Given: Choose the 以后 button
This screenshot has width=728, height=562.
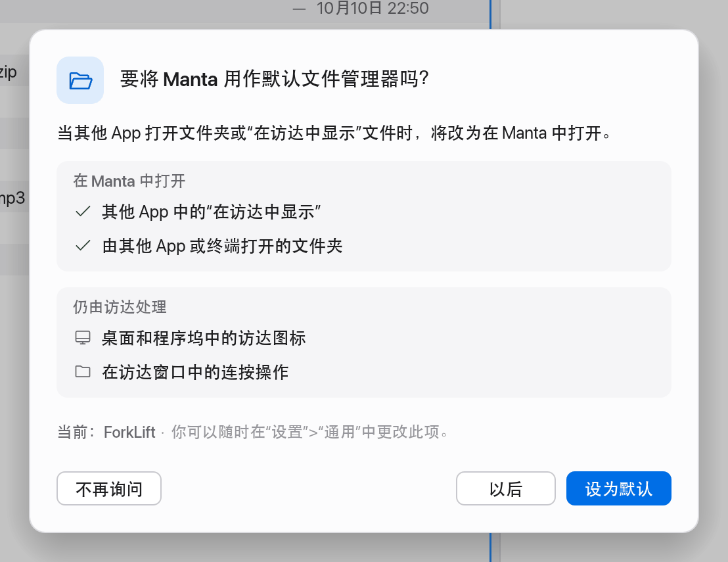Looking at the screenshot, I should tap(506, 488).
